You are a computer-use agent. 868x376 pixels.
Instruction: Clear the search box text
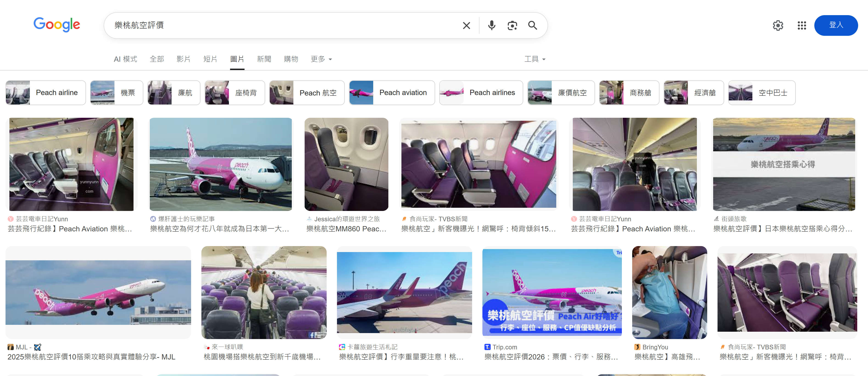click(x=466, y=26)
